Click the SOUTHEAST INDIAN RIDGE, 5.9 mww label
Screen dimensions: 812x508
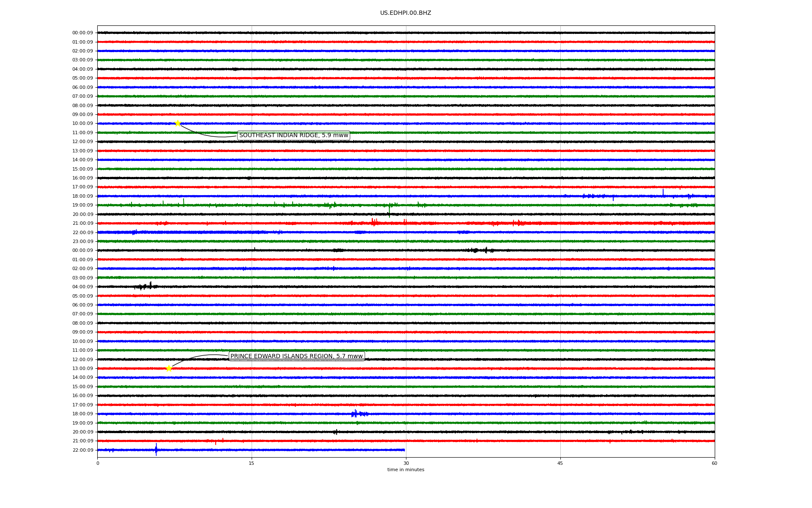tap(294, 135)
